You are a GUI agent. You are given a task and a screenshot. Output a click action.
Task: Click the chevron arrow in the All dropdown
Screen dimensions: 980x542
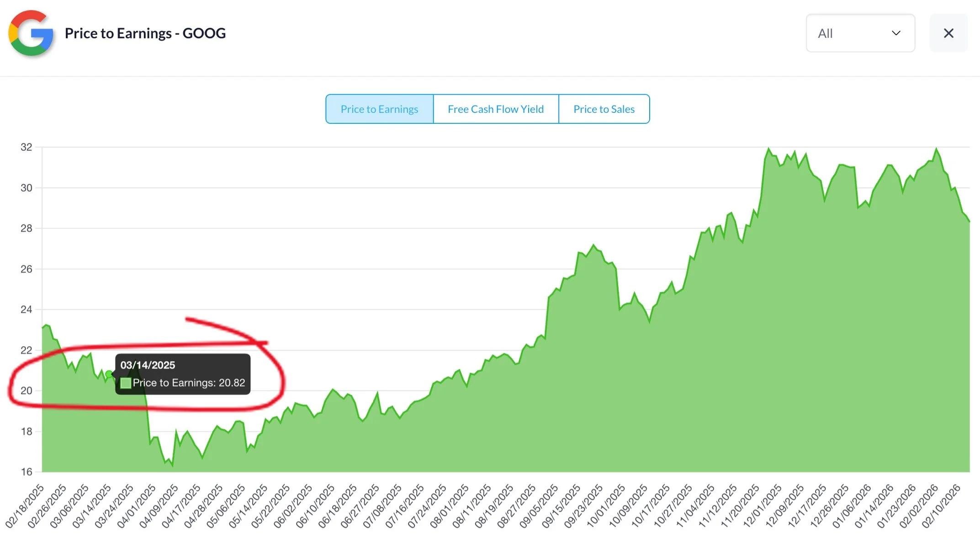coord(896,33)
